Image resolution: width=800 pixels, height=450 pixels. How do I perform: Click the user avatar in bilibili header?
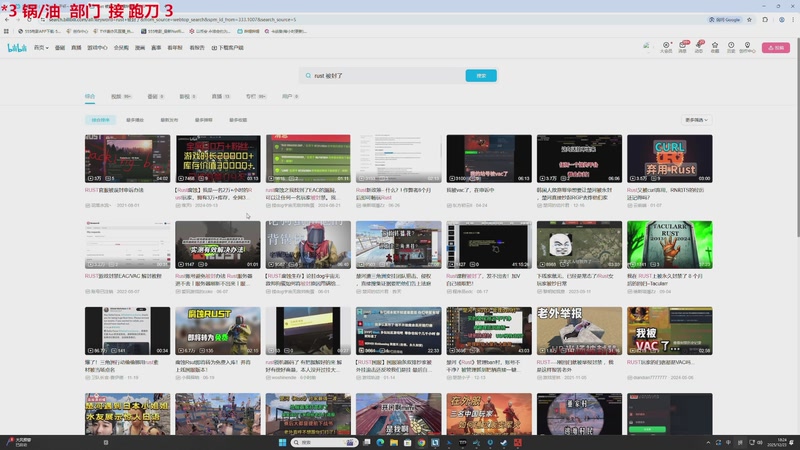(x=646, y=46)
